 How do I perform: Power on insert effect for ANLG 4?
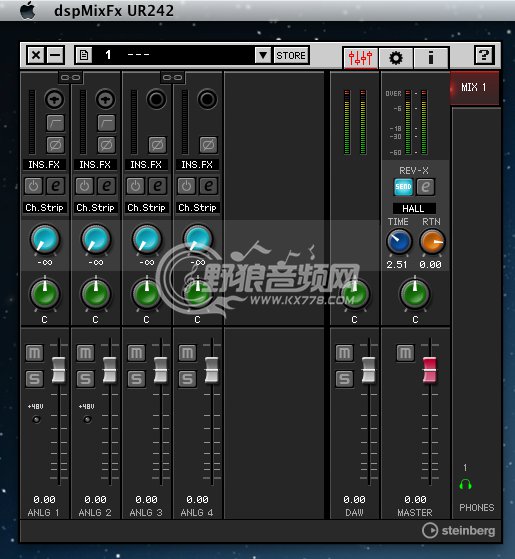click(x=186, y=186)
